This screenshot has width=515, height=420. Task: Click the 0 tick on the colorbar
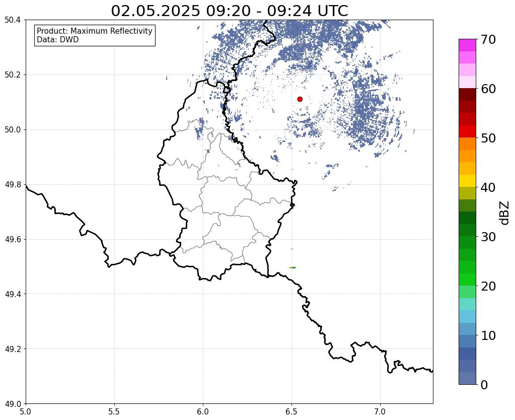click(484, 385)
